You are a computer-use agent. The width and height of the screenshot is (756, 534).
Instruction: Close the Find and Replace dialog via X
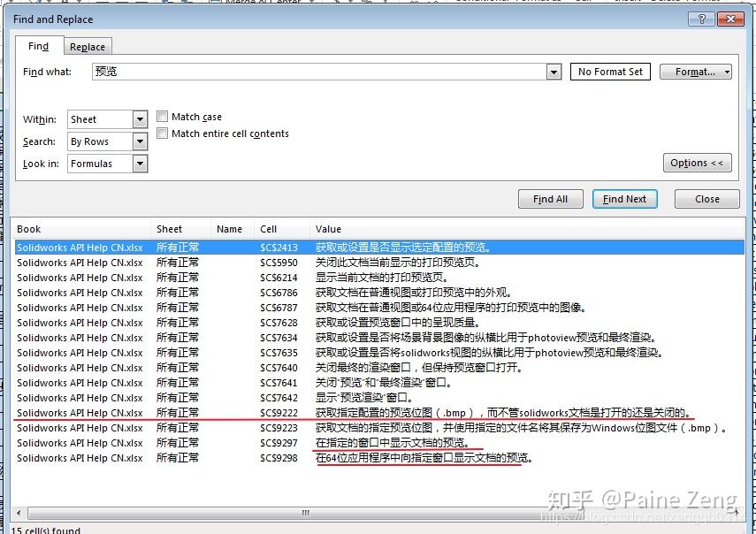tap(730, 19)
